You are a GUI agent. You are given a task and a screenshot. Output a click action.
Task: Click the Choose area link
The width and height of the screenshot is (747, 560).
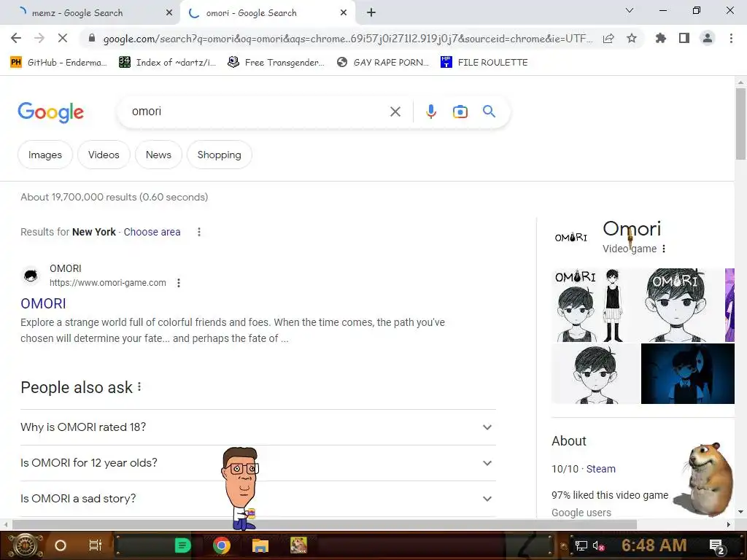click(152, 232)
